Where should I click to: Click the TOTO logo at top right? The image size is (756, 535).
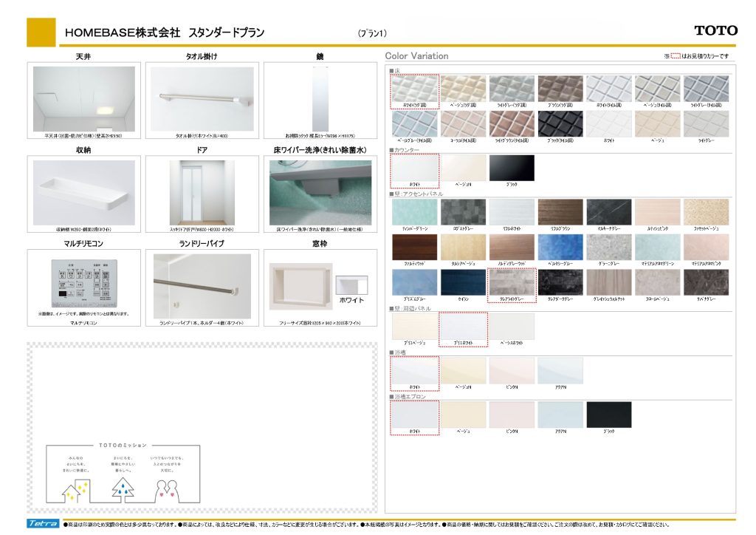[x=715, y=30]
